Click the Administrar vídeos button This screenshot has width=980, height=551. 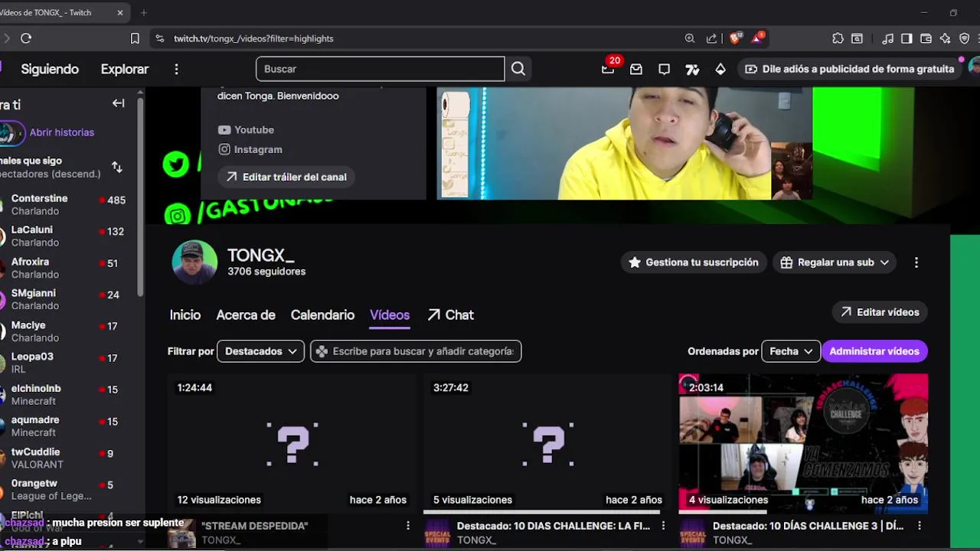point(874,351)
